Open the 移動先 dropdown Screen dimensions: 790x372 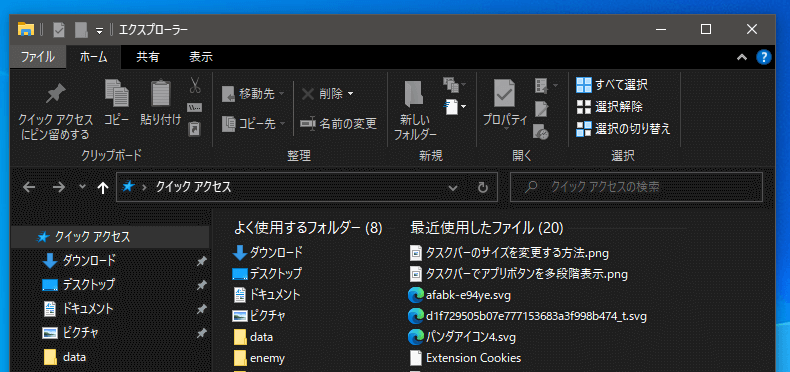pyautogui.click(x=281, y=94)
